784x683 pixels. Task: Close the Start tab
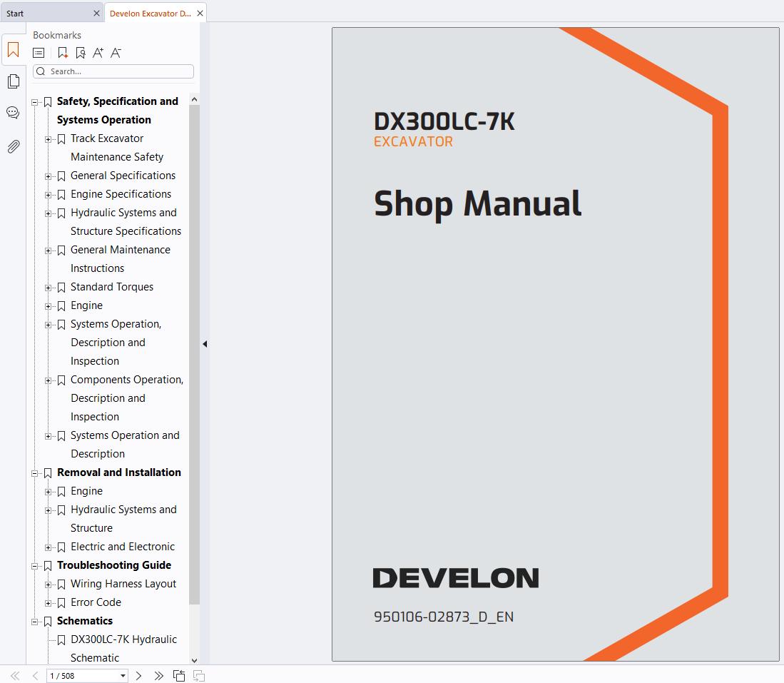(96, 14)
